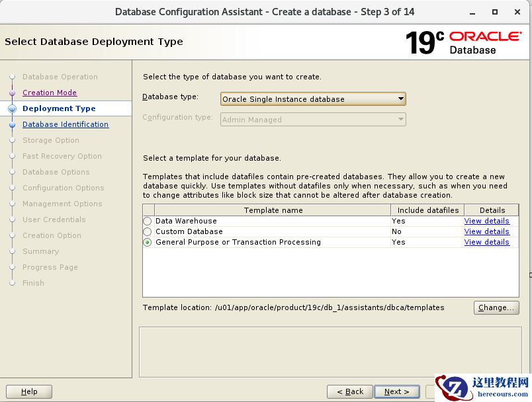Click the Storage Option step label

tap(51, 140)
